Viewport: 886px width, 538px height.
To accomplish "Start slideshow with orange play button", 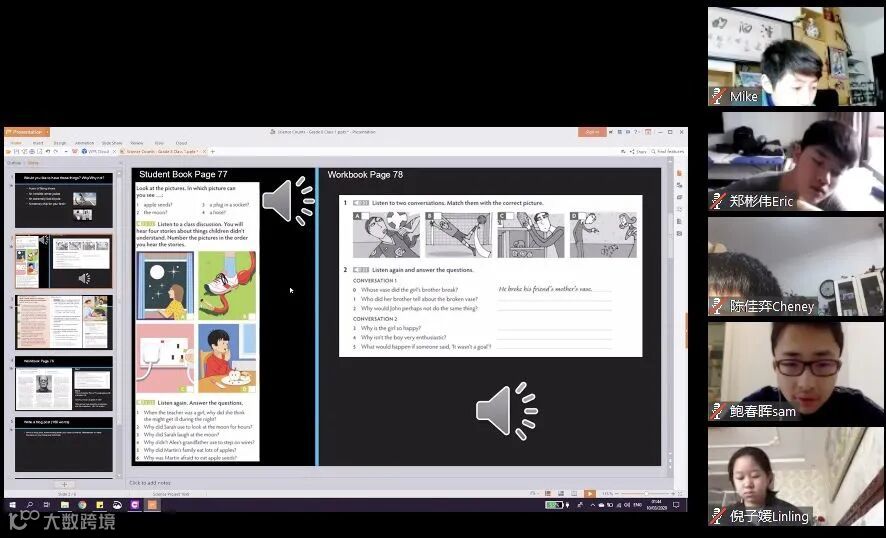I will tap(589, 493).
